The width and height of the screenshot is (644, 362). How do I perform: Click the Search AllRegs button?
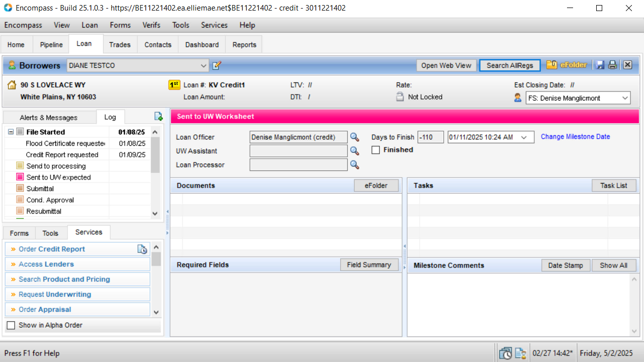pyautogui.click(x=510, y=65)
